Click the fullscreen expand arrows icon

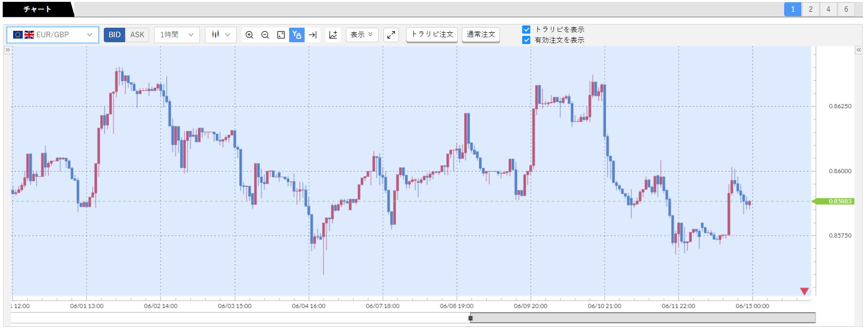pyautogui.click(x=391, y=35)
